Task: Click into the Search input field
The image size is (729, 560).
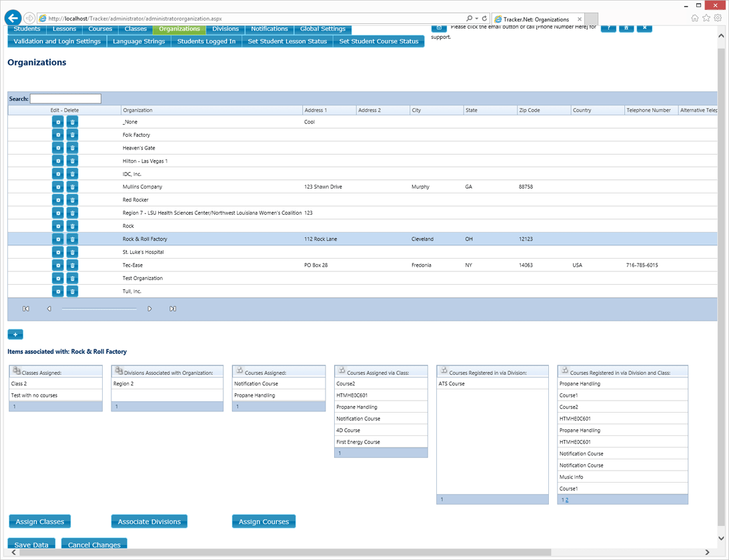Action: click(x=65, y=99)
